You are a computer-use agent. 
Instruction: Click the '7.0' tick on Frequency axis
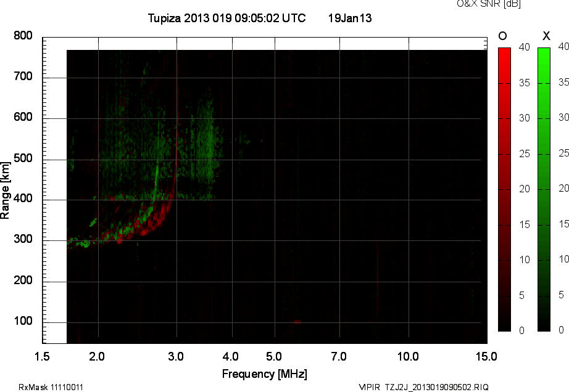tap(338, 356)
